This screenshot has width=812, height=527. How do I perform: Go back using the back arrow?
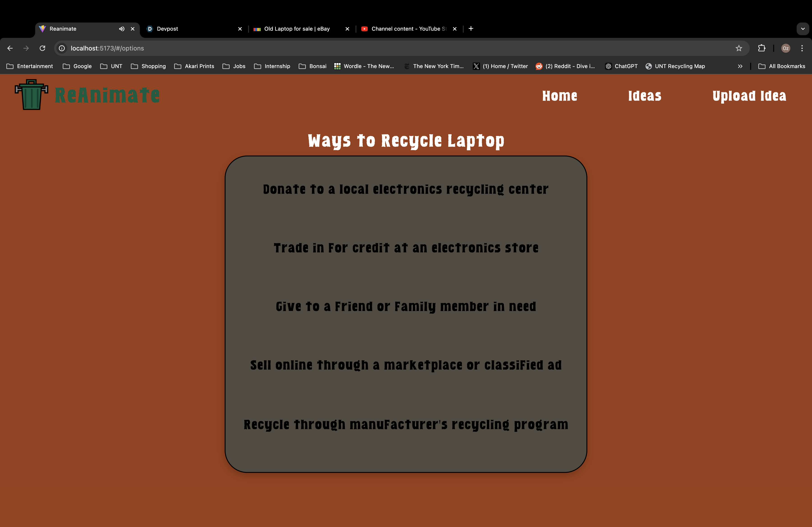10,48
